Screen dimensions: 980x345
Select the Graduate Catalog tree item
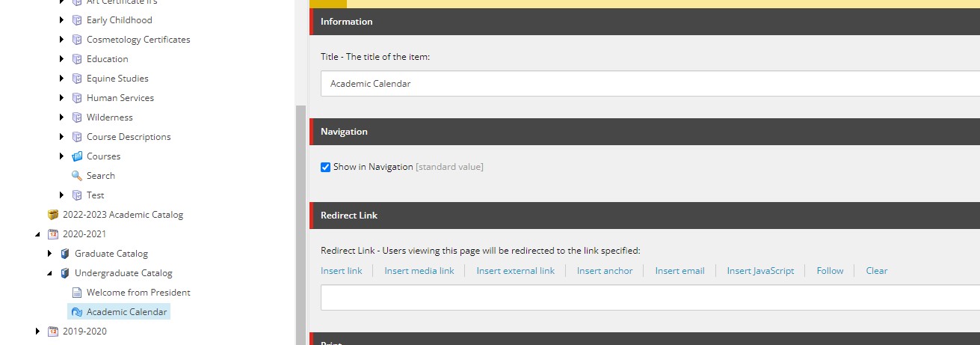111,254
